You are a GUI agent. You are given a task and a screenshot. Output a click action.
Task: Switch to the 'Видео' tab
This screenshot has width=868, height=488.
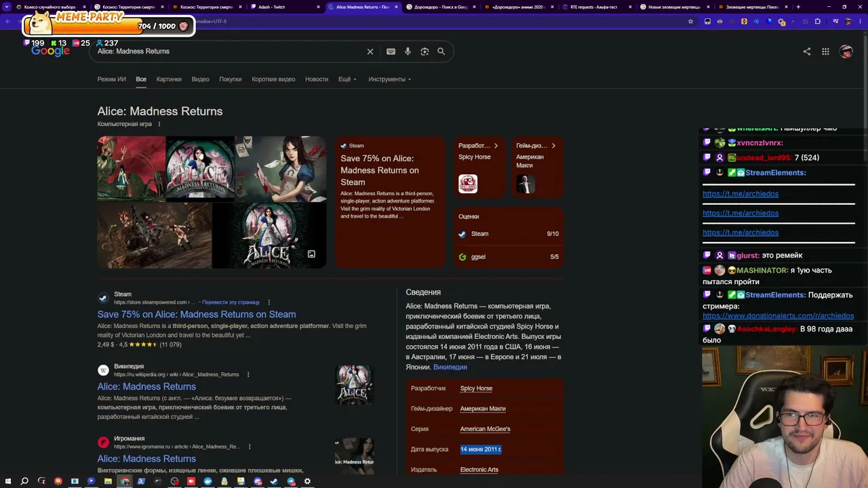click(x=200, y=79)
